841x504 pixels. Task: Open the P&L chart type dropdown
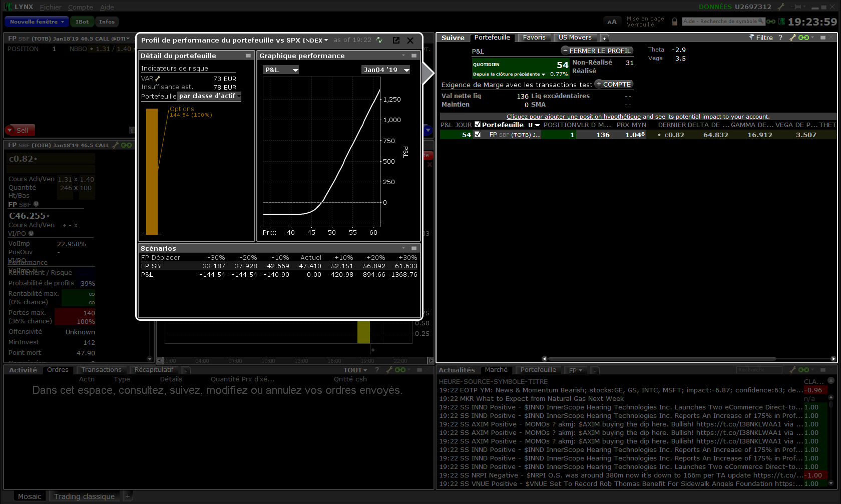(281, 70)
